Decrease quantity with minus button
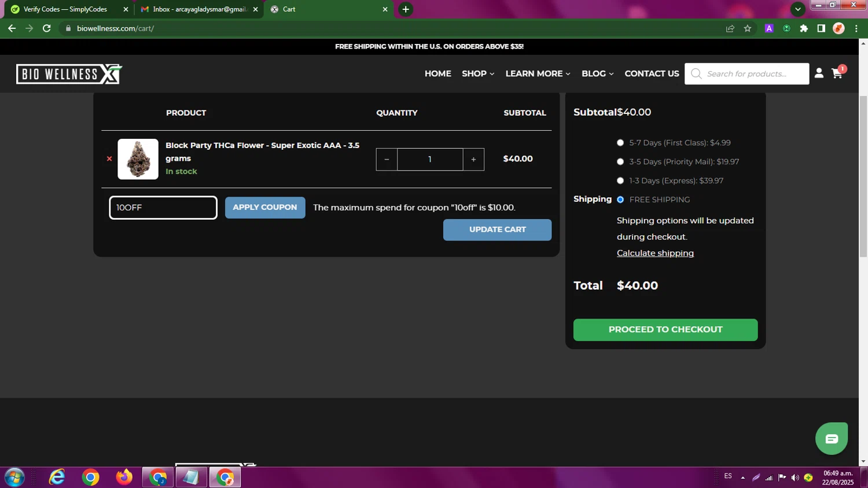This screenshot has width=868, height=488. click(387, 160)
